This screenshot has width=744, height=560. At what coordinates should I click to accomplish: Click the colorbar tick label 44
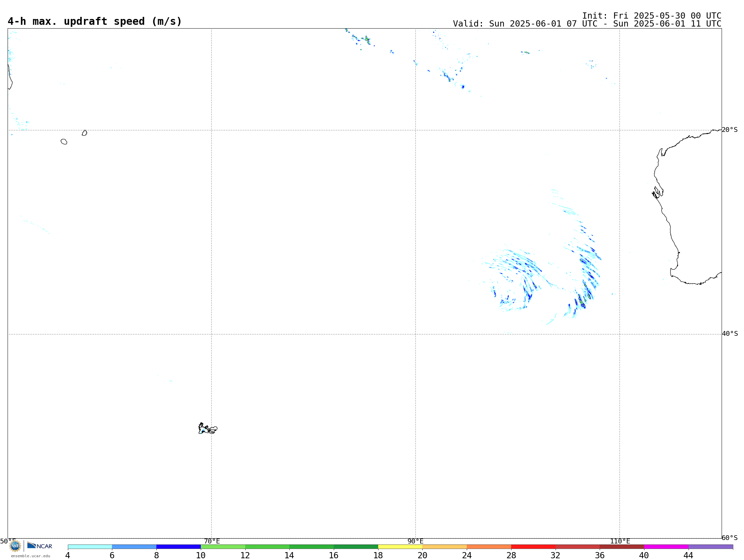(x=689, y=555)
